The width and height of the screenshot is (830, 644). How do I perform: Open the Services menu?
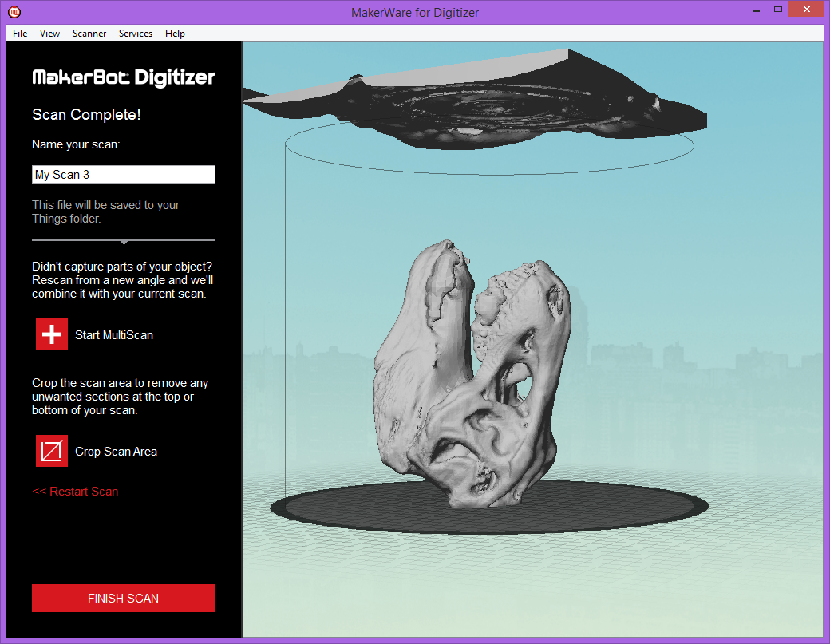136,34
